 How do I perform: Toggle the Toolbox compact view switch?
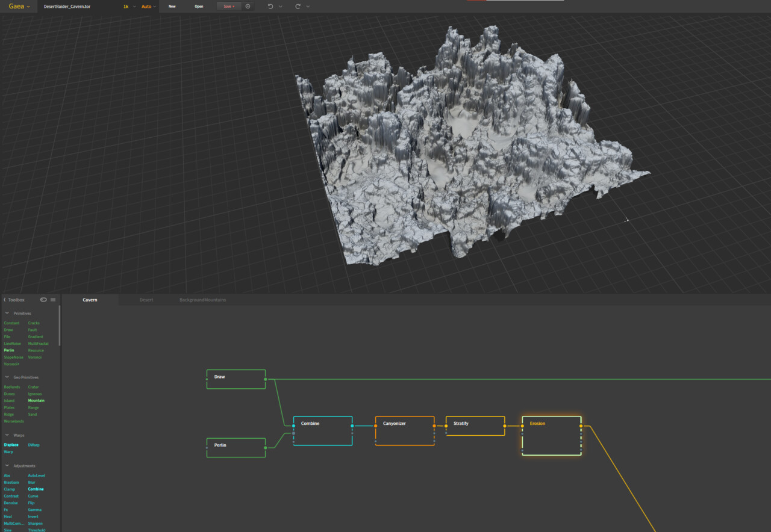43,299
